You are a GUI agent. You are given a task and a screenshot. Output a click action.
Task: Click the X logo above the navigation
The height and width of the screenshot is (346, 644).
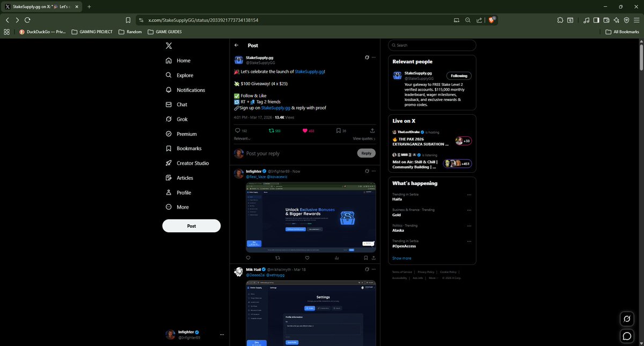169,46
